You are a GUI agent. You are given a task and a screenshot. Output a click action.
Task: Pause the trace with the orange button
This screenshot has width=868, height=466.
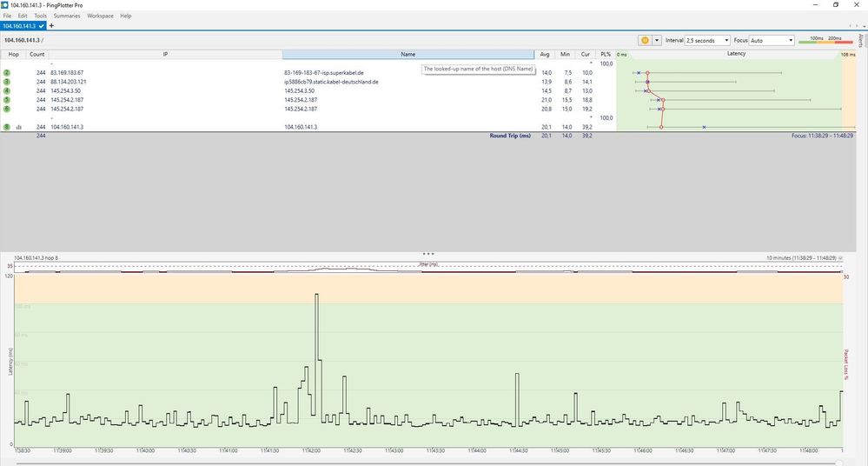[x=645, y=40]
